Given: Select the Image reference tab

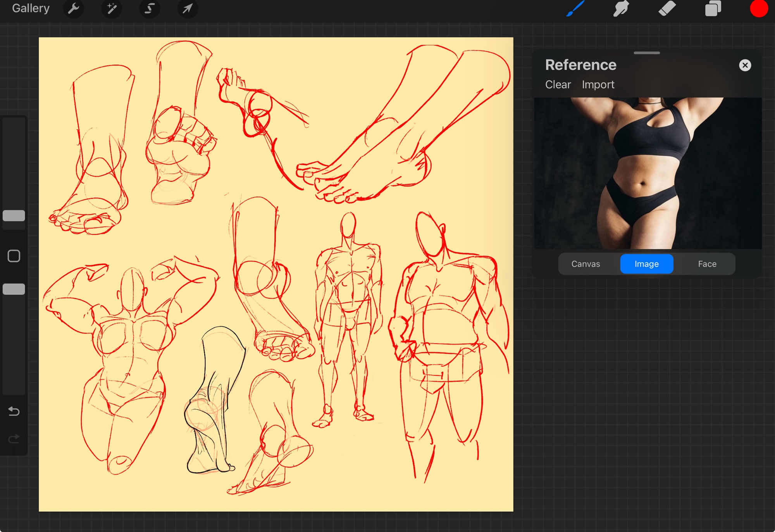Looking at the screenshot, I should [x=646, y=264].
